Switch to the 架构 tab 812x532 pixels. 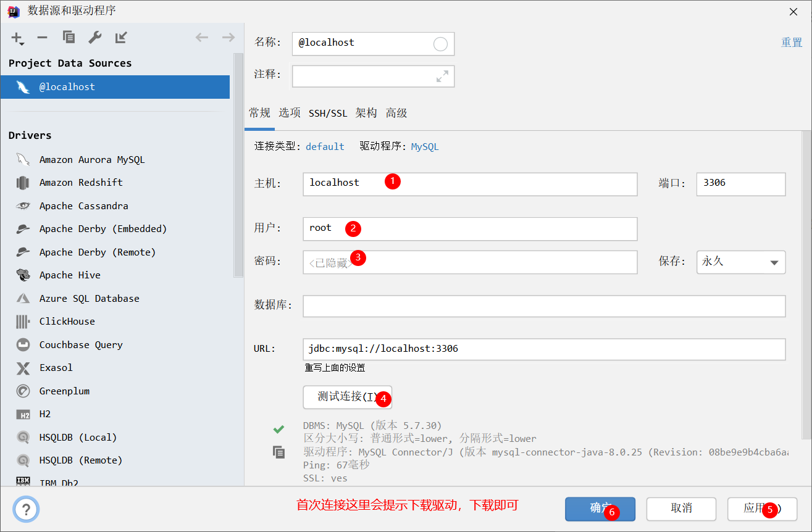pos(366,113)
